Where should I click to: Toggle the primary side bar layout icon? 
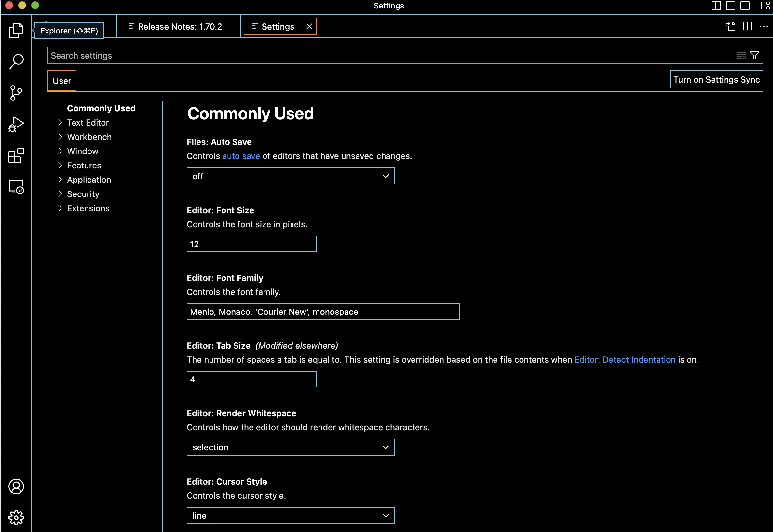coord(716,6)
